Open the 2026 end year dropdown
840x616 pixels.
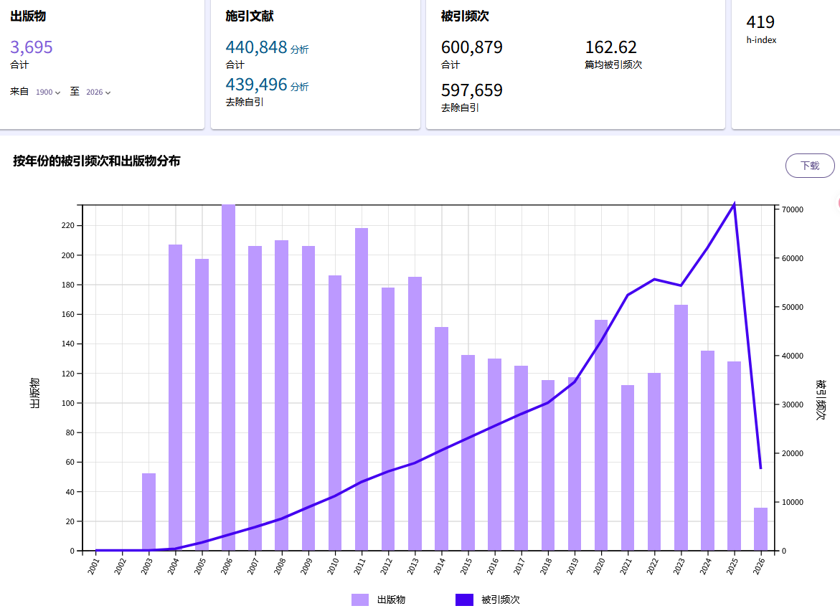tap(98, 93)
